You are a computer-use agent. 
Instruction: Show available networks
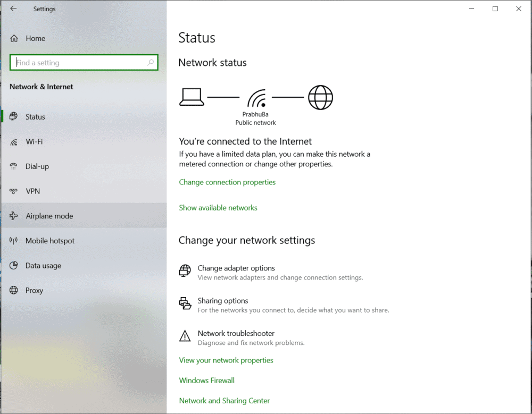218,207
